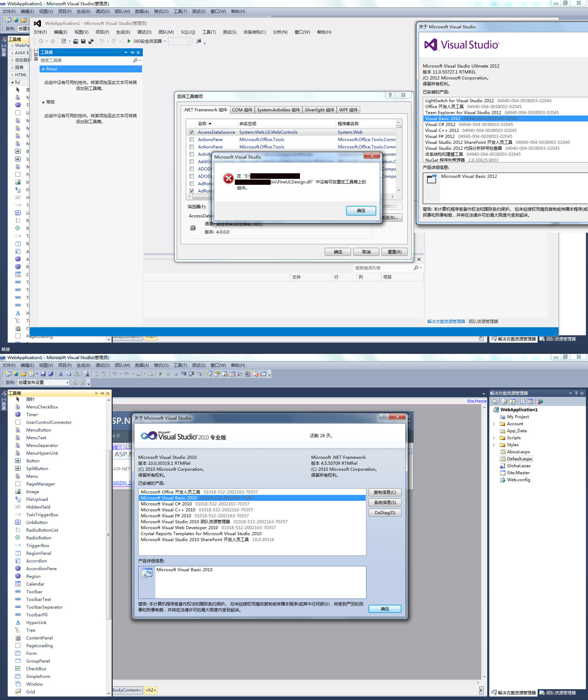The height and width of the screenshot is (700, 588).
Task: Click 确定 in the FineUI.Design.dll error message box
Action: click(361, 210)
